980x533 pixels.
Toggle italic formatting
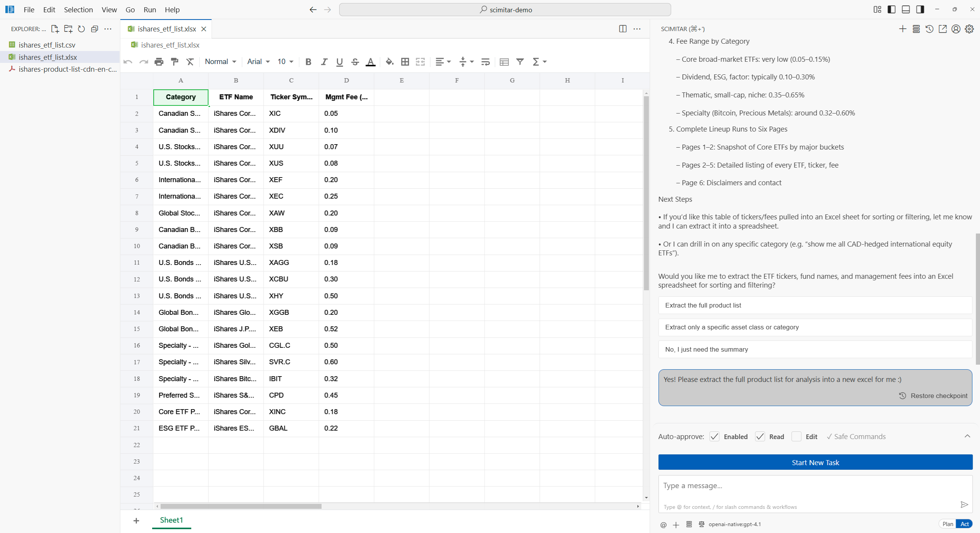click(x=324, y=62)
